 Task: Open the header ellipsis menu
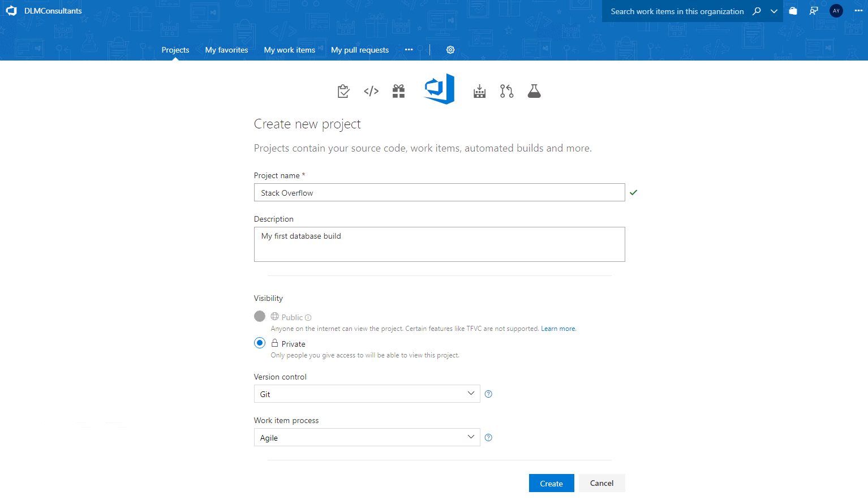pyautogui.click(x=858, y=11)
